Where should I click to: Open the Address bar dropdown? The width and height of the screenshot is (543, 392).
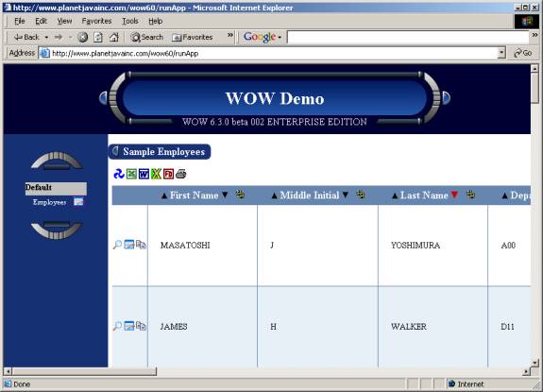click(501, 53)
